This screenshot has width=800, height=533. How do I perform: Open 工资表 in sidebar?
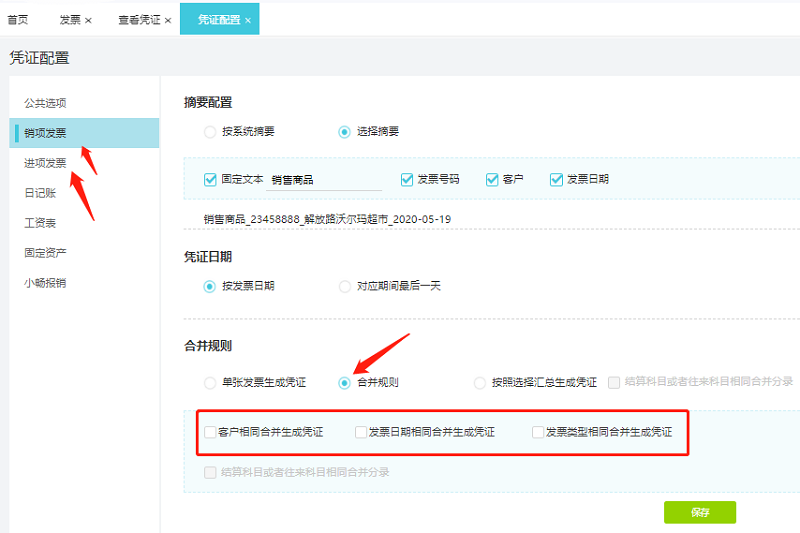(40, 223)
